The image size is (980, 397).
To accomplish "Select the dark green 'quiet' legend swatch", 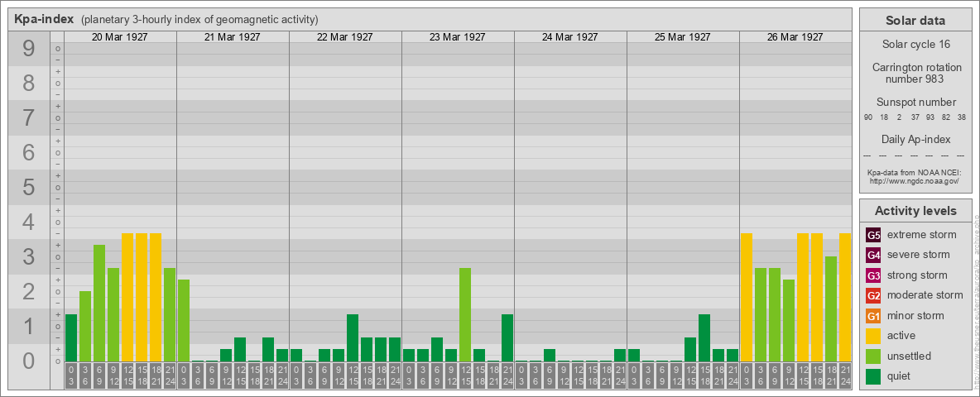I will coord(873,376).
